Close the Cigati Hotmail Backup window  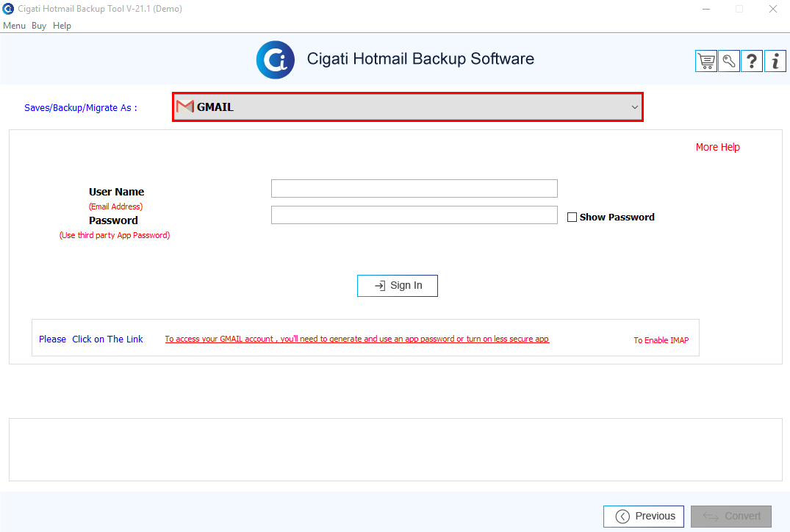click(773, 9)
